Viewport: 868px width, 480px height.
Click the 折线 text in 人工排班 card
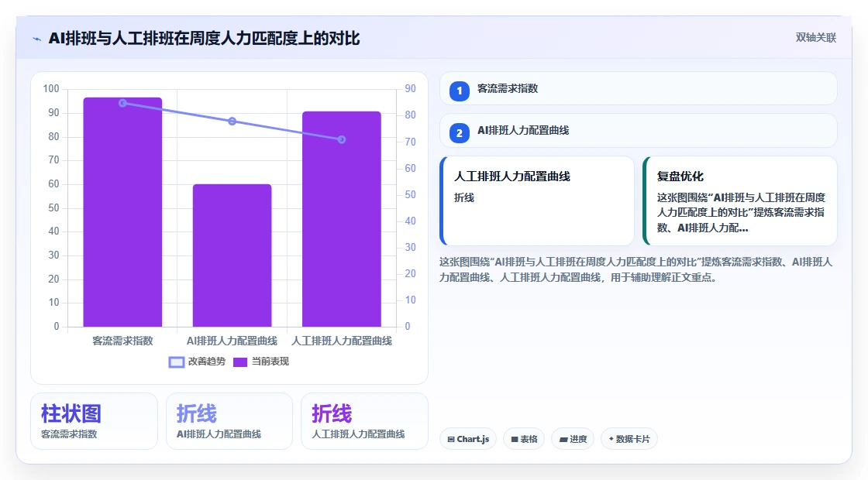464,198
